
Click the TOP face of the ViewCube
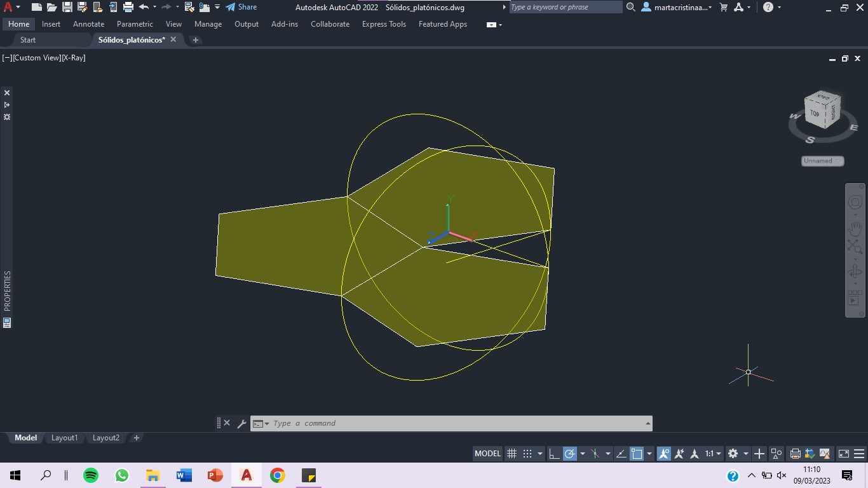pyautogui.click(x=815, y=113)
